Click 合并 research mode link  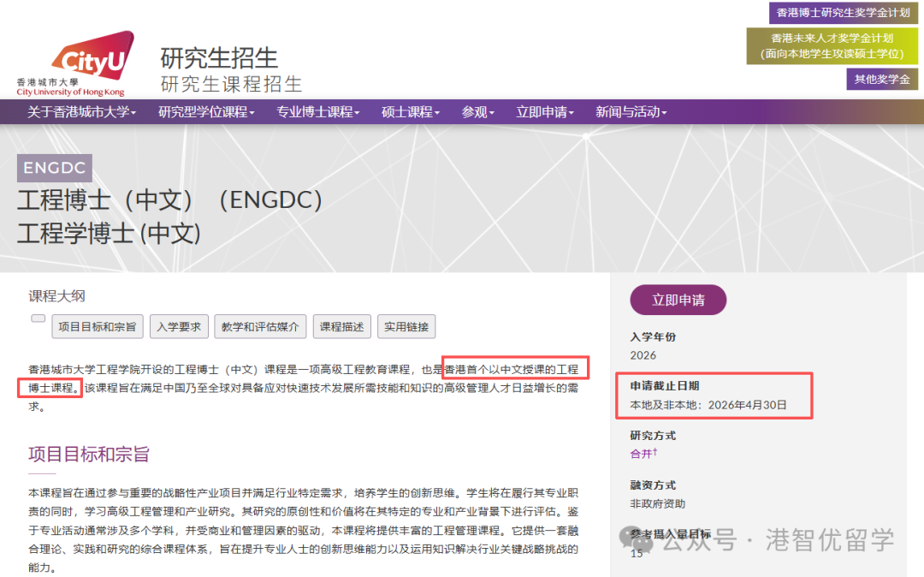[643, 454]
